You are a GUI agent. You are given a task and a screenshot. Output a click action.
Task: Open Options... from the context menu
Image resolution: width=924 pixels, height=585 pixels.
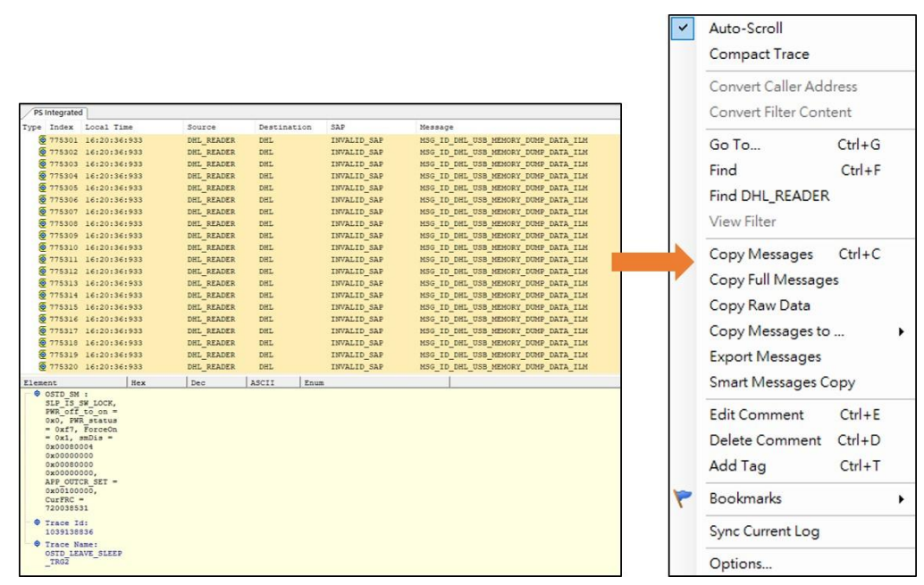[740, 564]
